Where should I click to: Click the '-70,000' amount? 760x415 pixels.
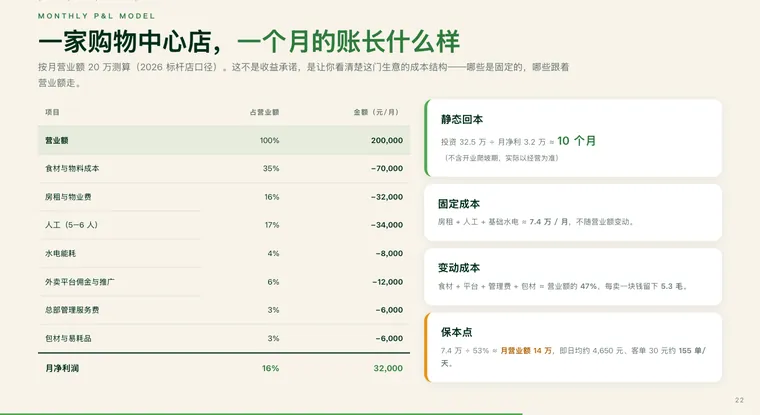(387, 168)
